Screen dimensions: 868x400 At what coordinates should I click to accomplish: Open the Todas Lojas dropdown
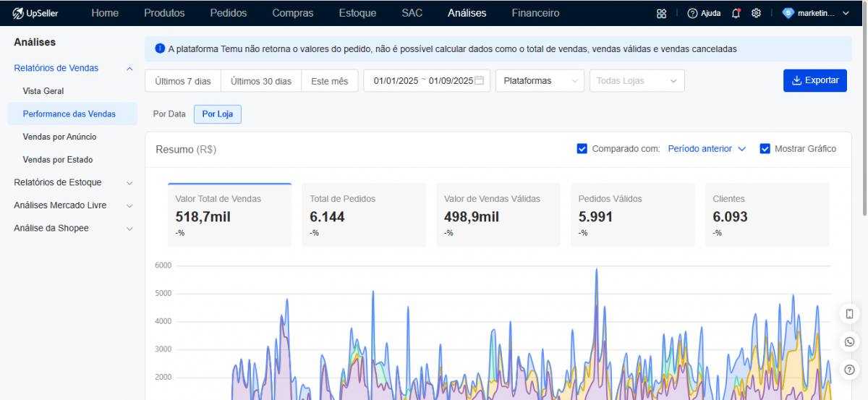637,81
